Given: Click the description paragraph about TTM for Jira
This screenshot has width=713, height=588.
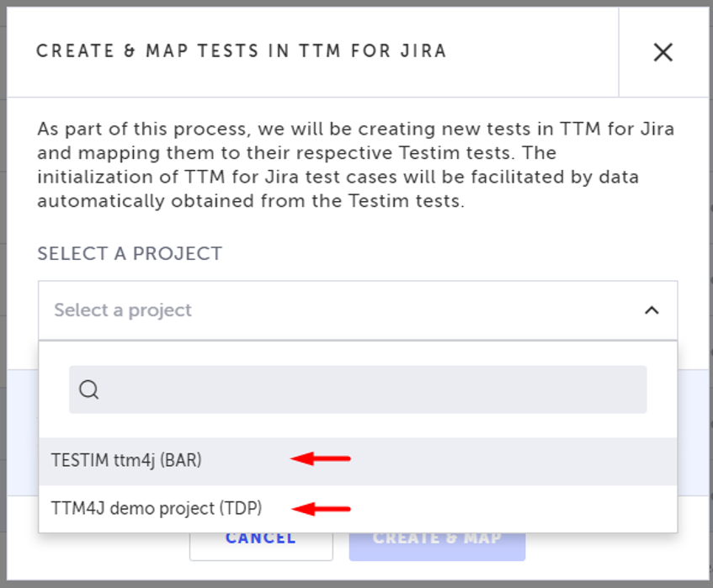Looking at the screenshot, I should [356, 166].
